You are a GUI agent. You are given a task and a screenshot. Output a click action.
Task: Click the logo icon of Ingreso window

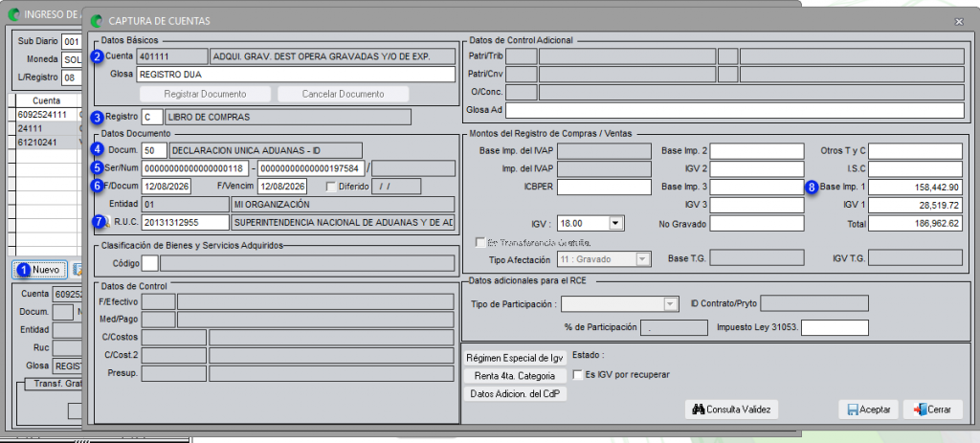coord(13,13)
